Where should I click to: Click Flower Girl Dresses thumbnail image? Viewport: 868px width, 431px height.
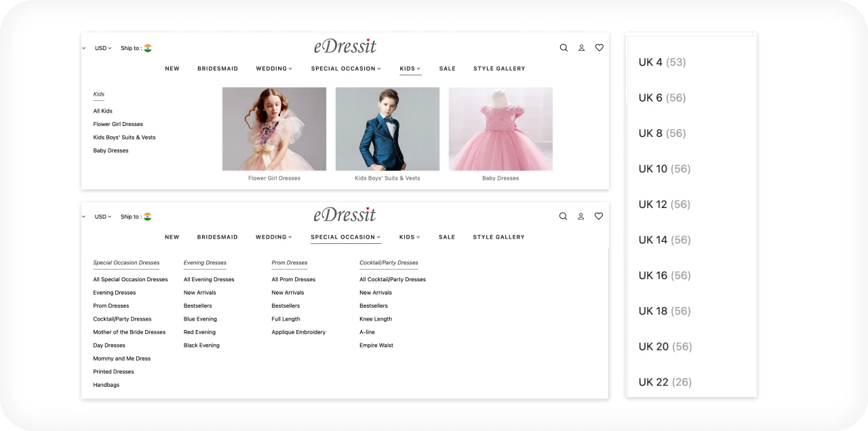(x=274, y=129)
